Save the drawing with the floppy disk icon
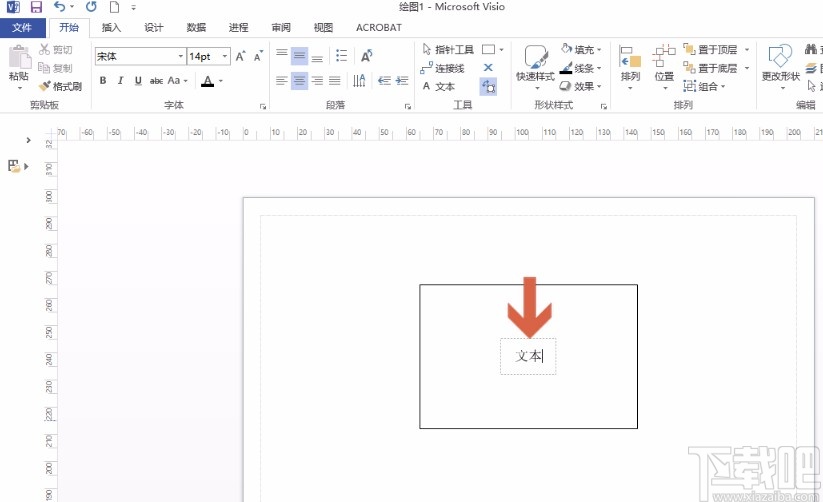 pos(36,7)
